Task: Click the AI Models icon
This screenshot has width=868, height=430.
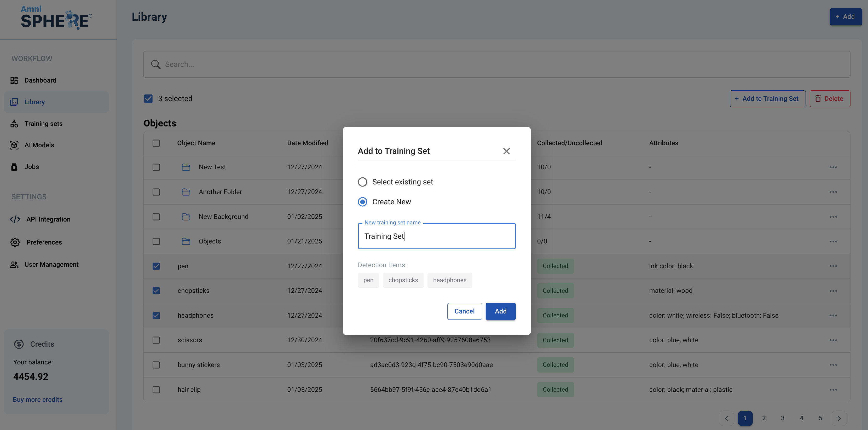Action: coord(14,145)
